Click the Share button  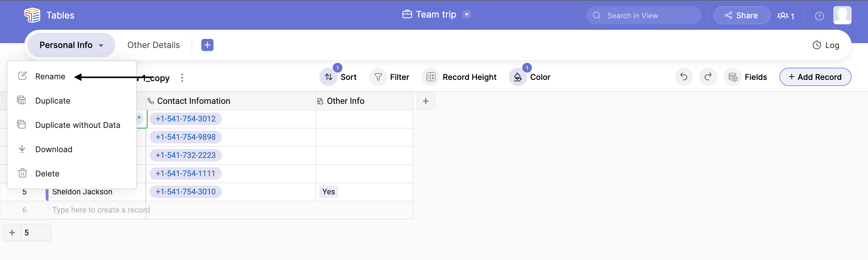tap(742, 15)
